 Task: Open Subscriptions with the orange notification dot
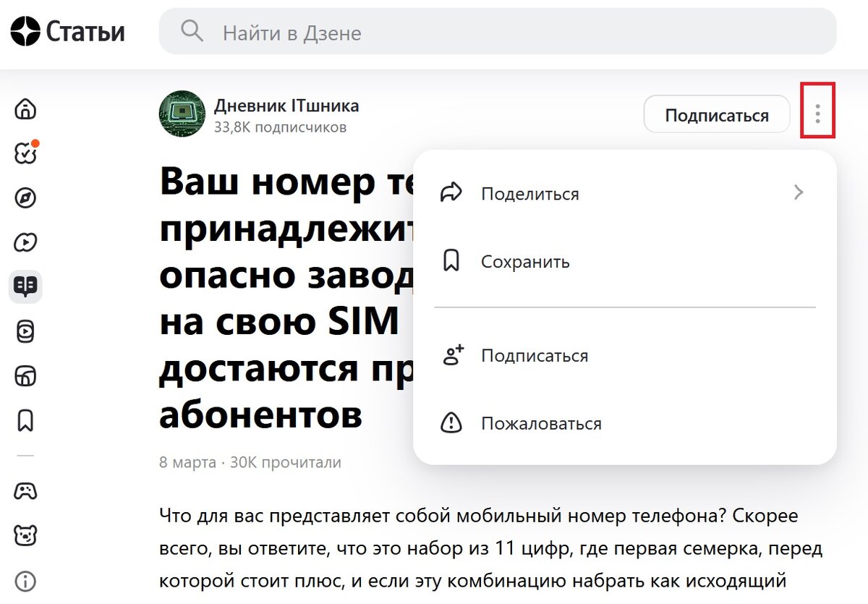pyautogui.click(x=25, y=153)
